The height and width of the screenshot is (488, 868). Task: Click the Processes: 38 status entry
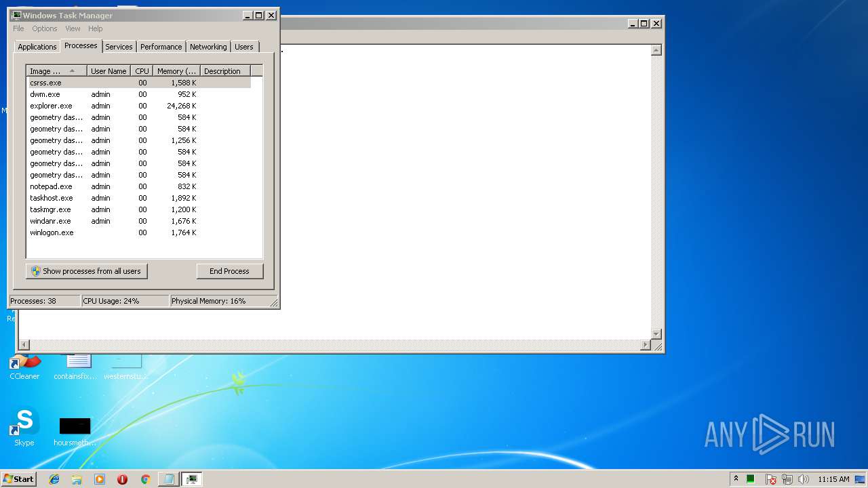click(45, 301)
